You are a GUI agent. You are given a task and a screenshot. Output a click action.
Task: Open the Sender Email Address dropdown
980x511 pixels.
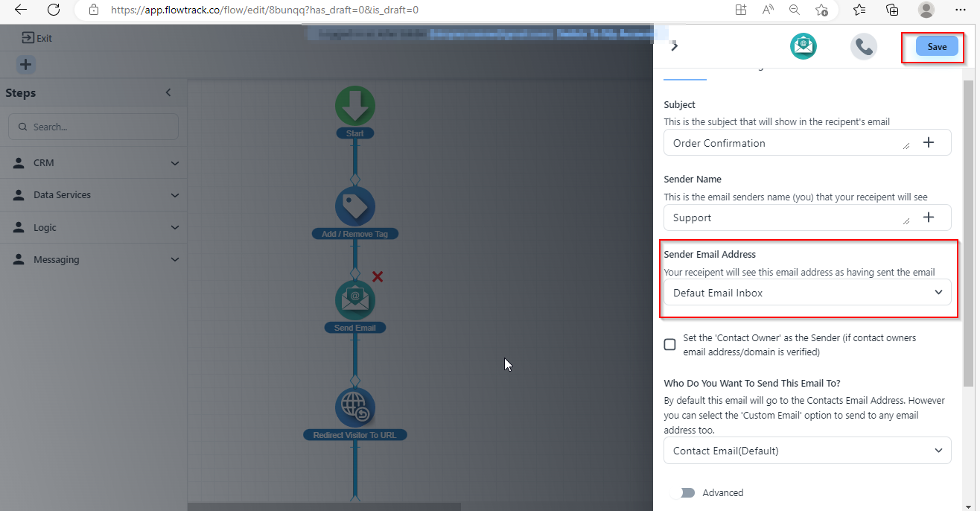(807, 293)
